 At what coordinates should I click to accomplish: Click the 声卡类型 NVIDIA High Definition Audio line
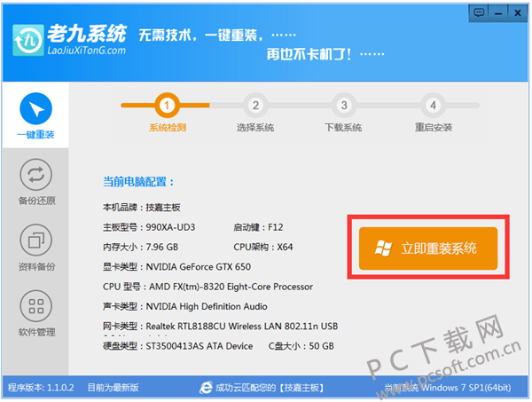tap(185, 306)
